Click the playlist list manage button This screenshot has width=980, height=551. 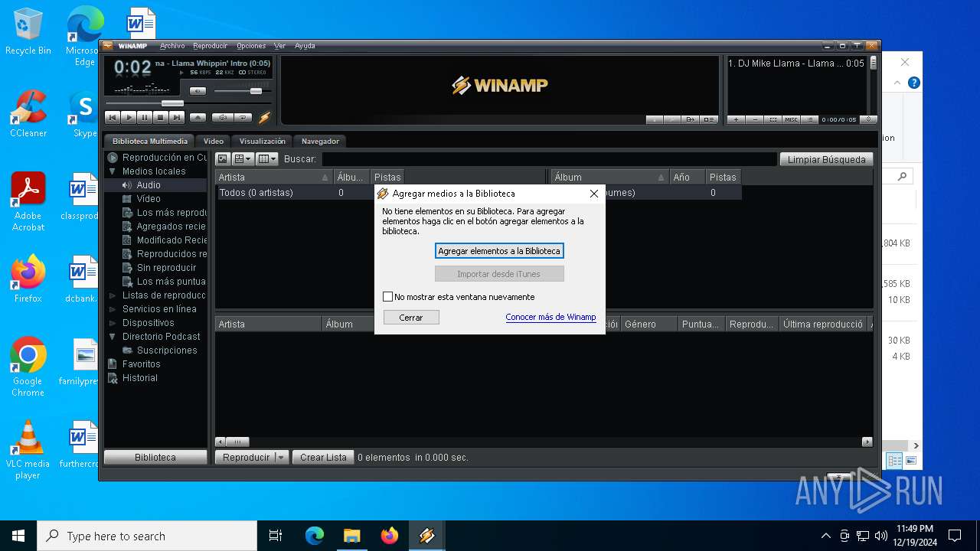(810, 119)
